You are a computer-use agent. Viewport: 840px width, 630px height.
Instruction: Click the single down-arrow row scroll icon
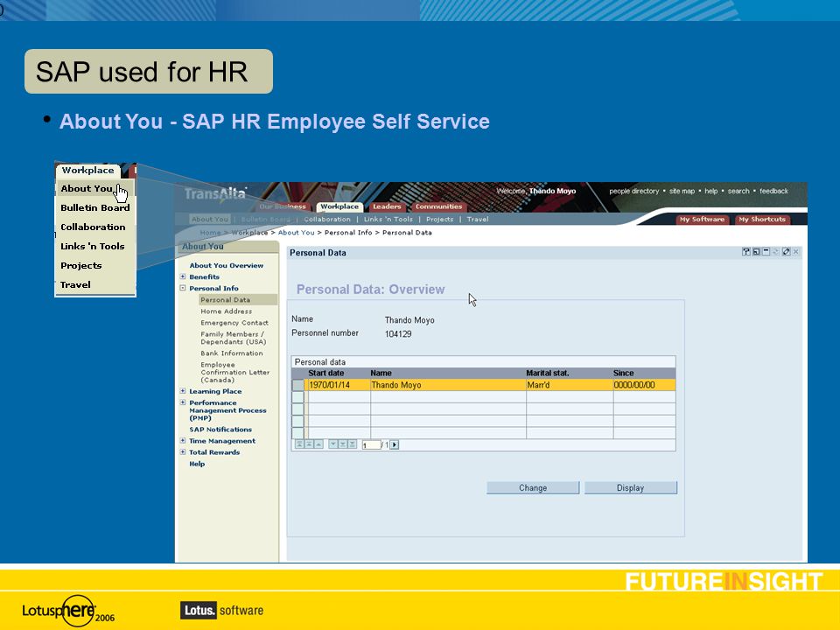click(x=332, y=444)
